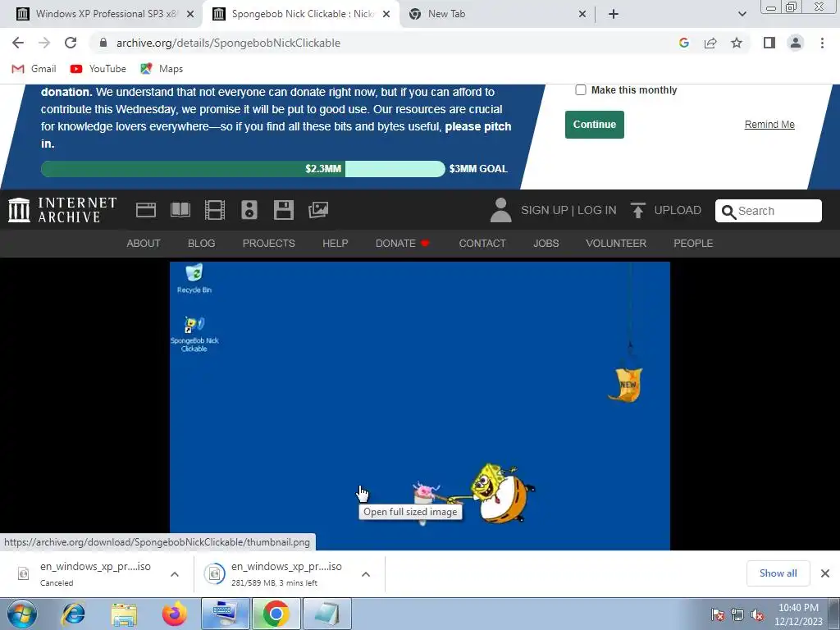Screen dimensions: 840x630
Task: Click the address bar URL
Action: (x=228, y=43)
